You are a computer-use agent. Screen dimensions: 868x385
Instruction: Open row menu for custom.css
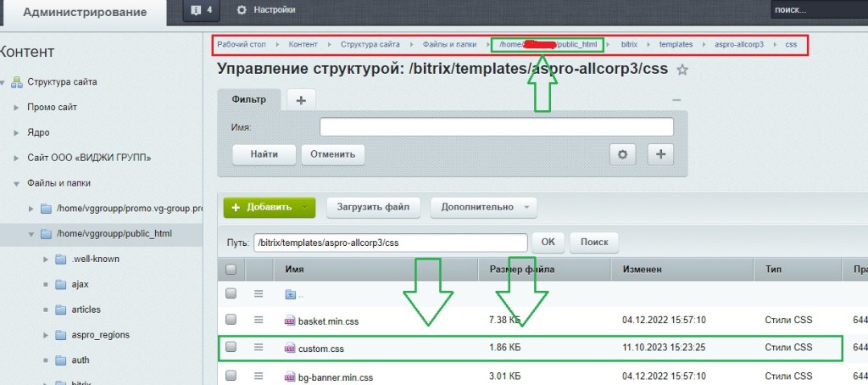click(259, 347)
